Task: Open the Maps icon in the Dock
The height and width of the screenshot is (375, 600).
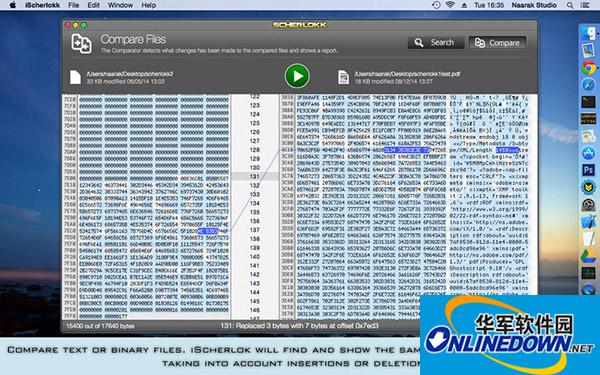Action: (x=588, y=136)
